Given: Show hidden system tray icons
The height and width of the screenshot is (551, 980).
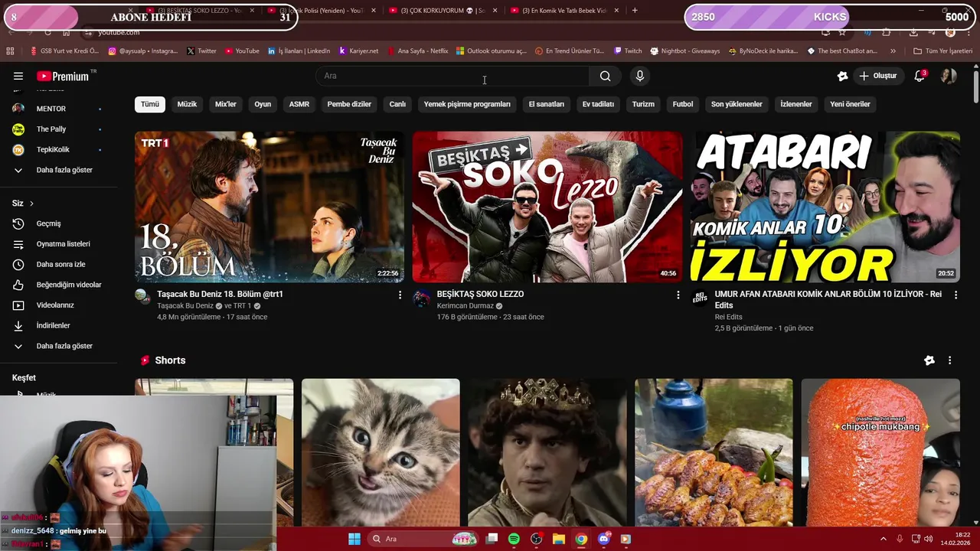Looking at the screenshot, I should 884,539.
